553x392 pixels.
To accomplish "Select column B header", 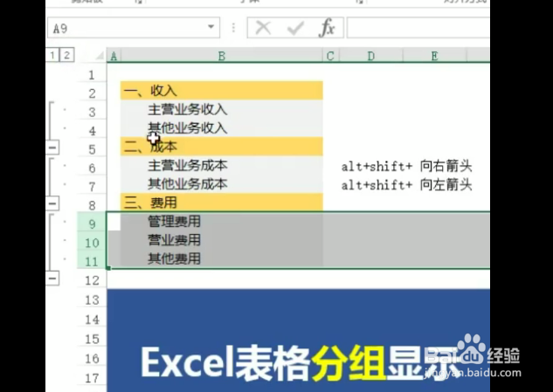I will coord(222,56).
